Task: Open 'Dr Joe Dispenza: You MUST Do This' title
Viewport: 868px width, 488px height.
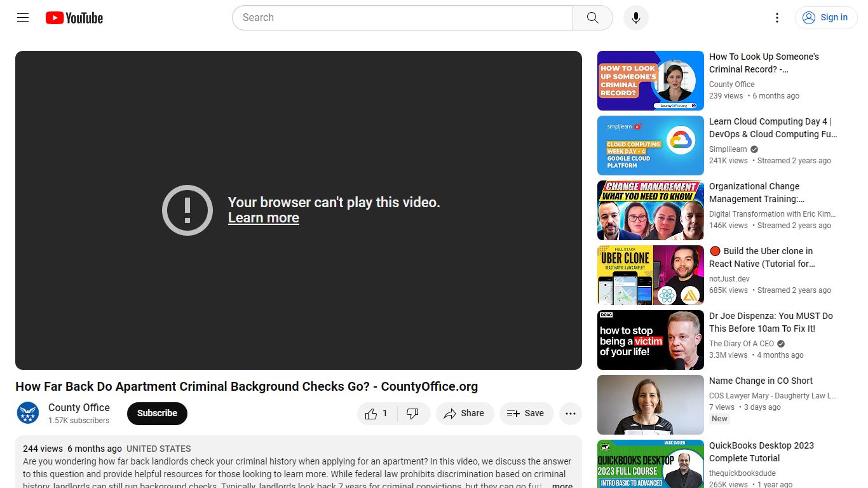Action: [771, 322]
